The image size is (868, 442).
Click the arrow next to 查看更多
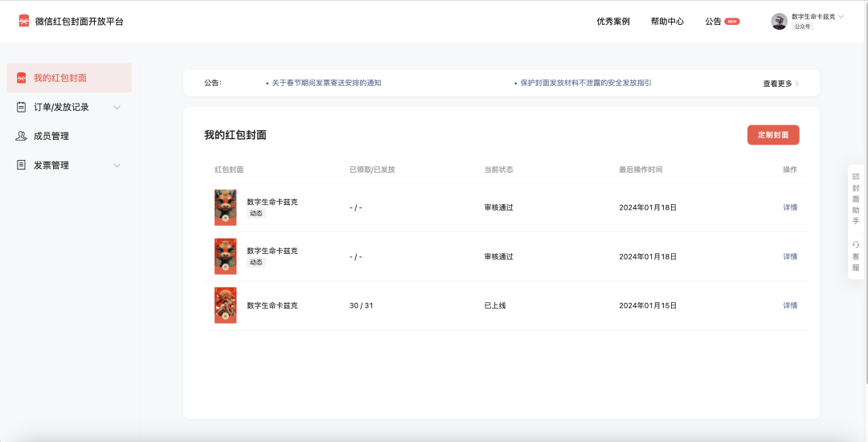(x=796, y=84)
